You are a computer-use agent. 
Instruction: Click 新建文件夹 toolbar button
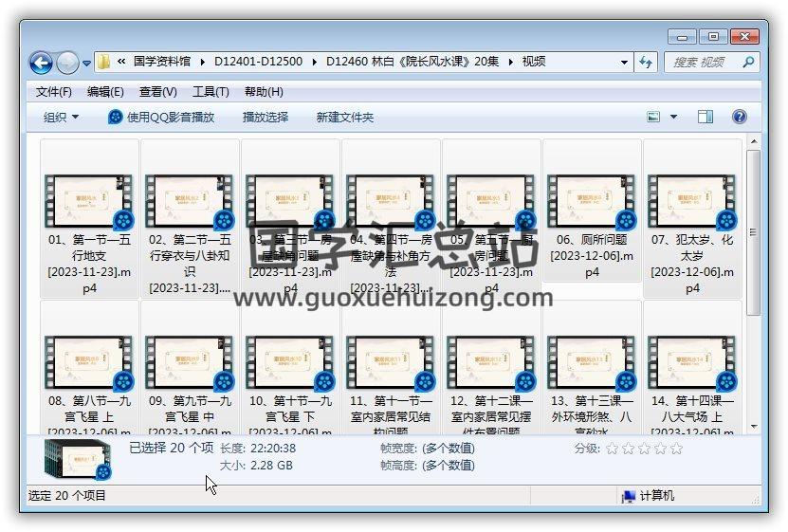[345, 117]
